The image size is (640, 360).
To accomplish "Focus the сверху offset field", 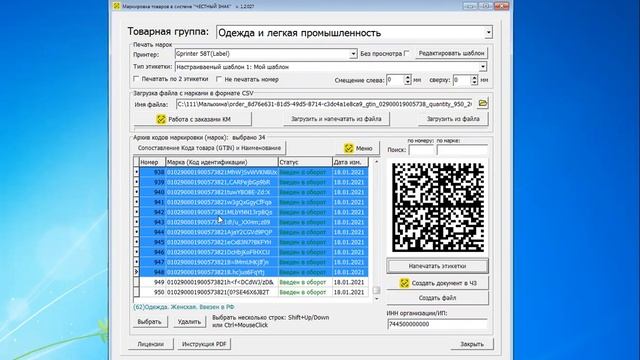I will point(462,80).
